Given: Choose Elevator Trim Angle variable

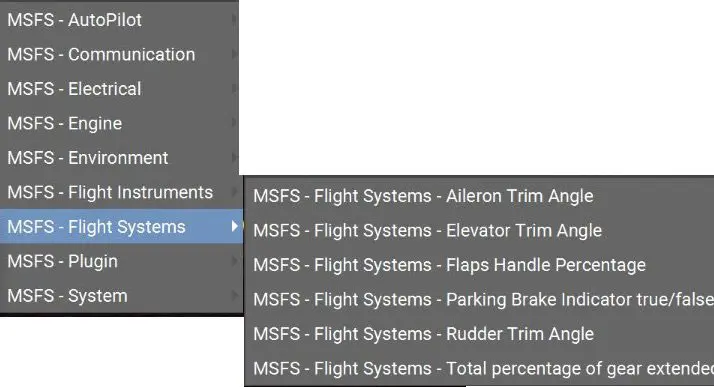Looking at the screenshot, I should 479,231.
